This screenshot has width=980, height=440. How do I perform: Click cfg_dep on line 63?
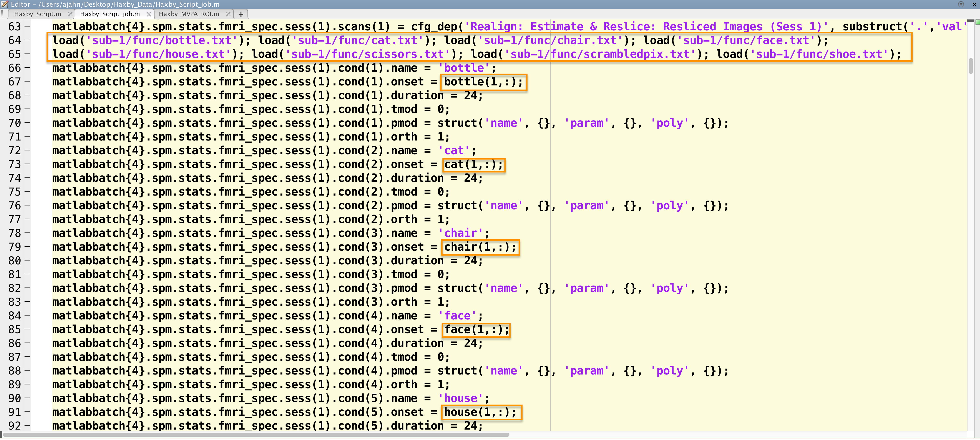click(x=434, y=27)
